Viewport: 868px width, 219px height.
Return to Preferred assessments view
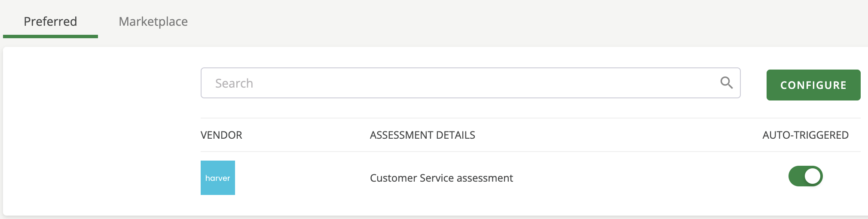(x=50, y=21)
